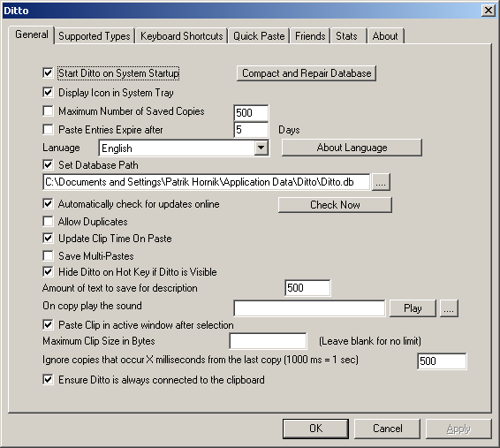Click the About Language button
500x448 pixels.
[x=352, y=148]
